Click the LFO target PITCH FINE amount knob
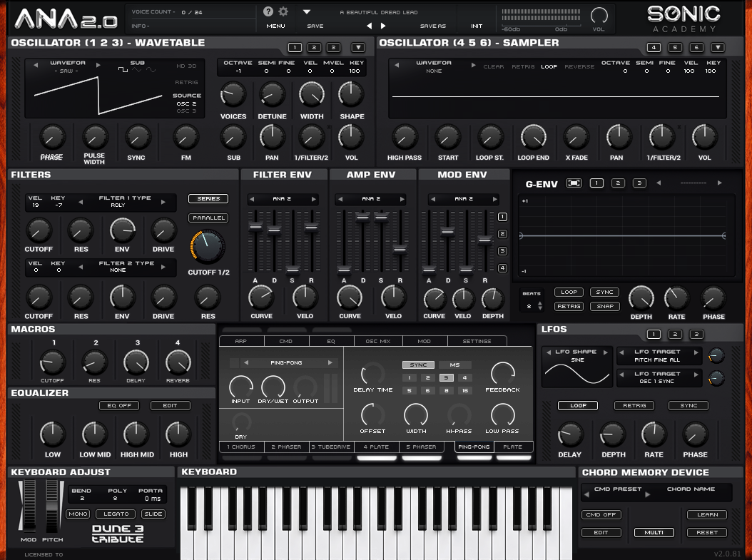This screenshot has height=560, width=752. [716, 355]
